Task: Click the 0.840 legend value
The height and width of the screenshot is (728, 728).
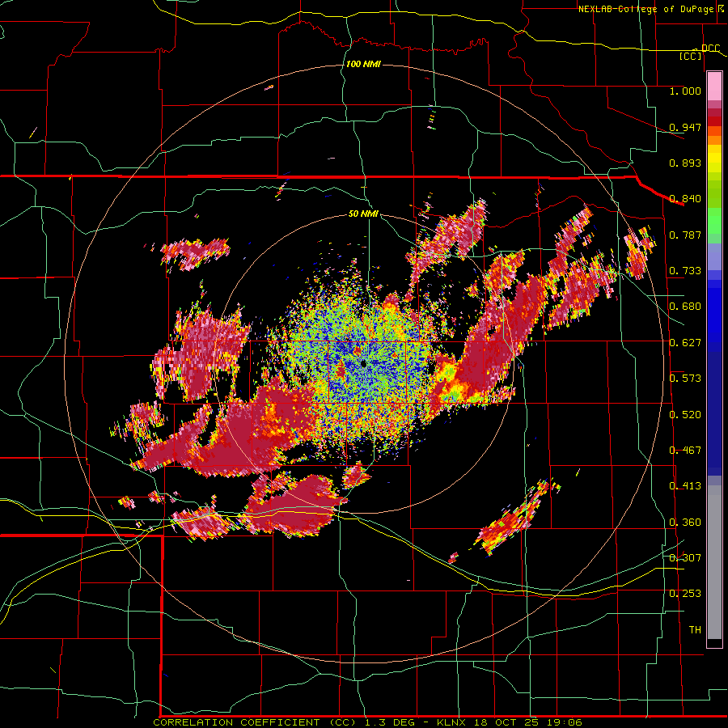Action: click(685, 199)
